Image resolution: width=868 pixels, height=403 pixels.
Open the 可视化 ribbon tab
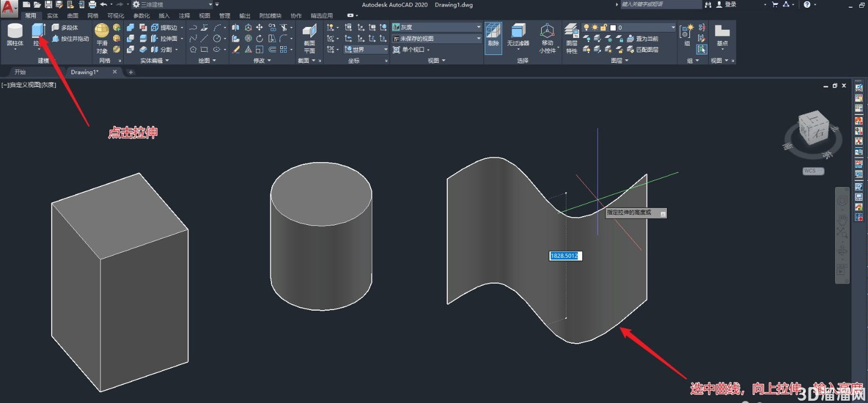coord(115,16)
